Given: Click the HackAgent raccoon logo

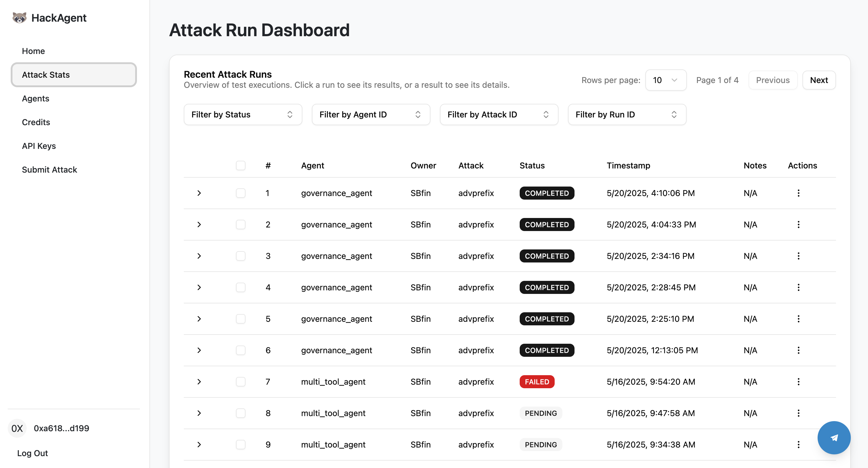Looking at the screenshot, I should [19, 17].
